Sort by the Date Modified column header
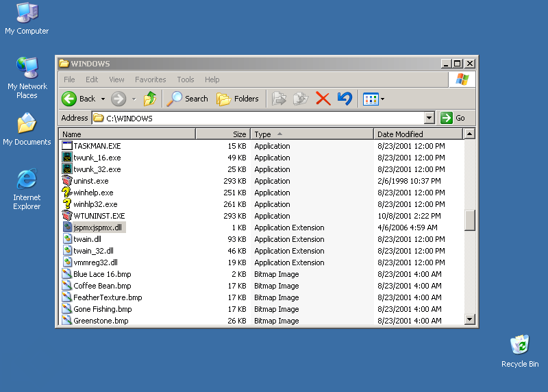548x392 pixels. coord(418,134)
